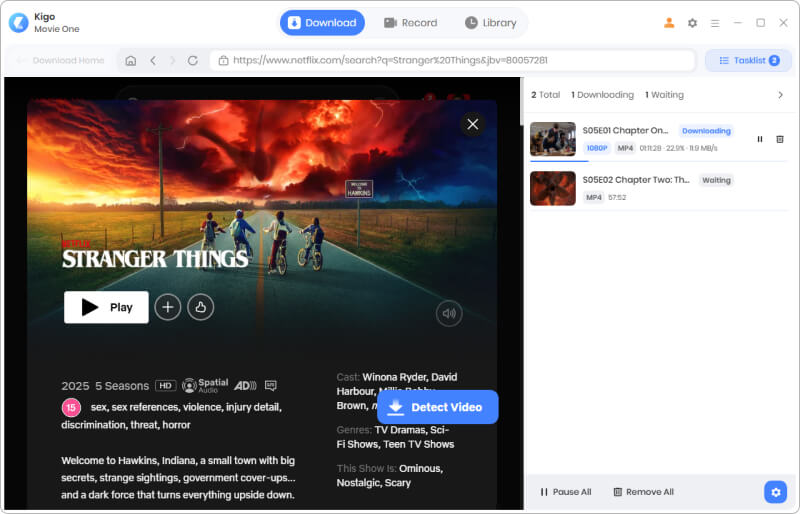Click the Spatial Audio badge
This screenshot has width=800, height=514.
click(x=205, y=385)
